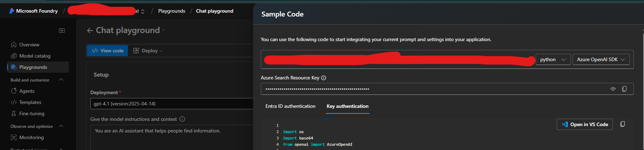Collapse the Observe and optimize section
This screenshot has width=644, height=150.
tap(61, 126)
